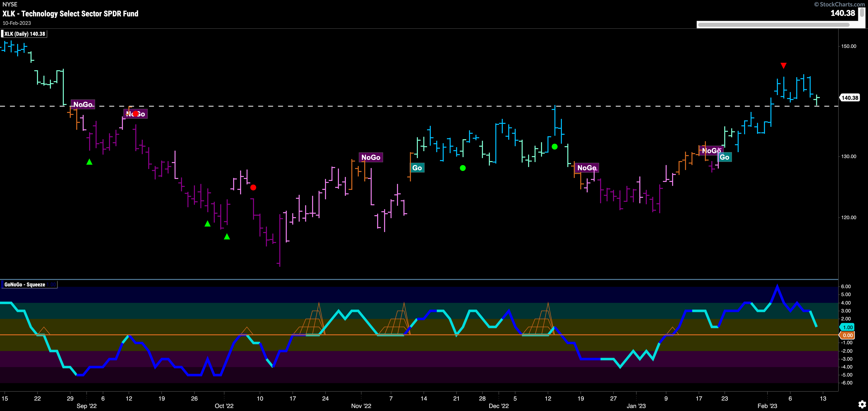868x411 pixels.
Task: Click the green circle marker in late November
Action: click(463, 168)
